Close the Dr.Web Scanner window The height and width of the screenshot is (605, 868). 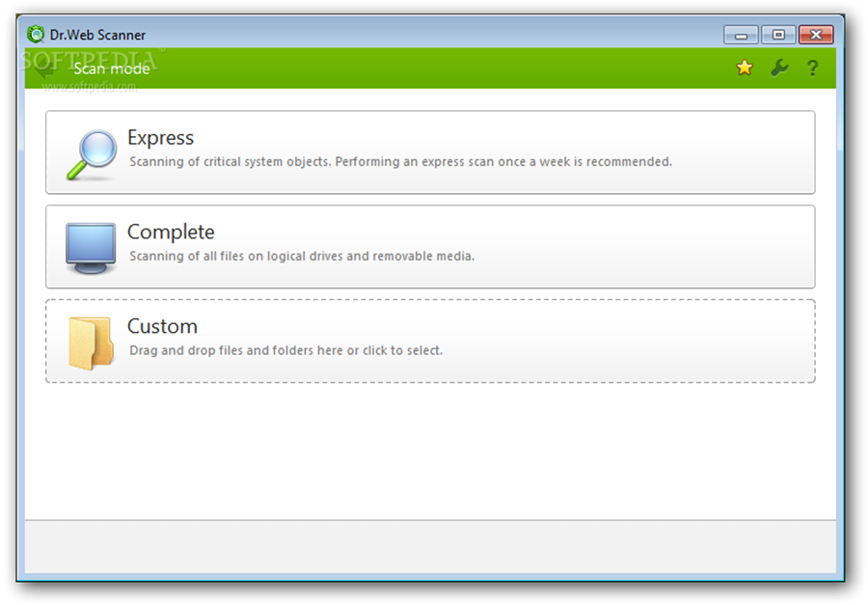(x=816, y=35)
